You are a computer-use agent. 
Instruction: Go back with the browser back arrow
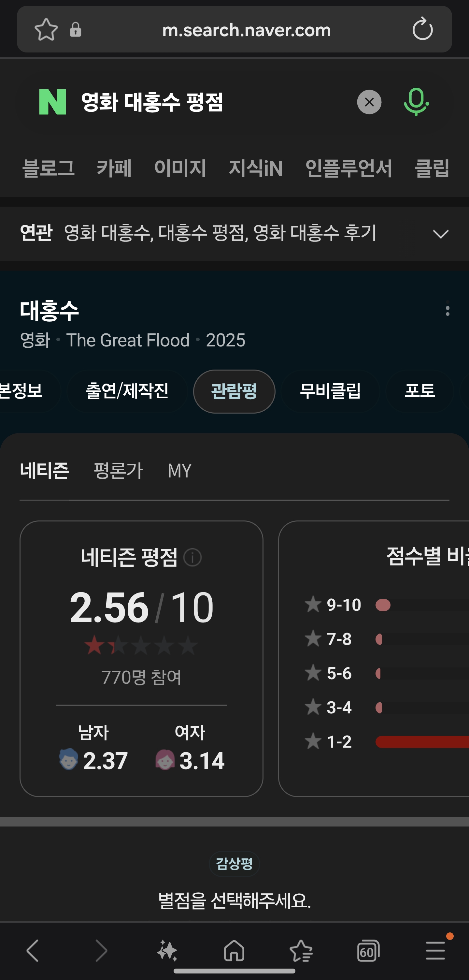coord(33,950)
